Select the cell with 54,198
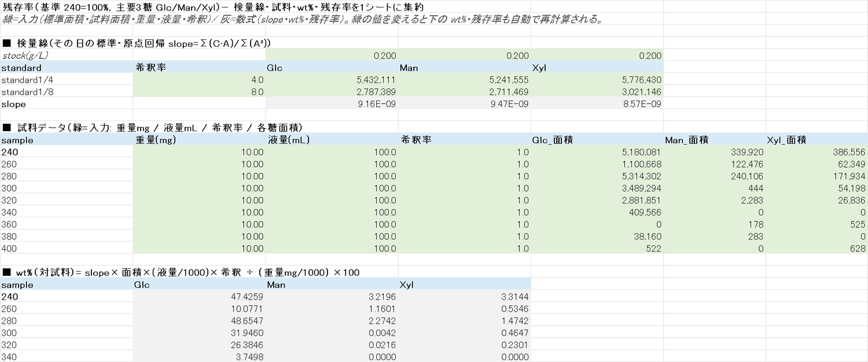 [816, 188]
